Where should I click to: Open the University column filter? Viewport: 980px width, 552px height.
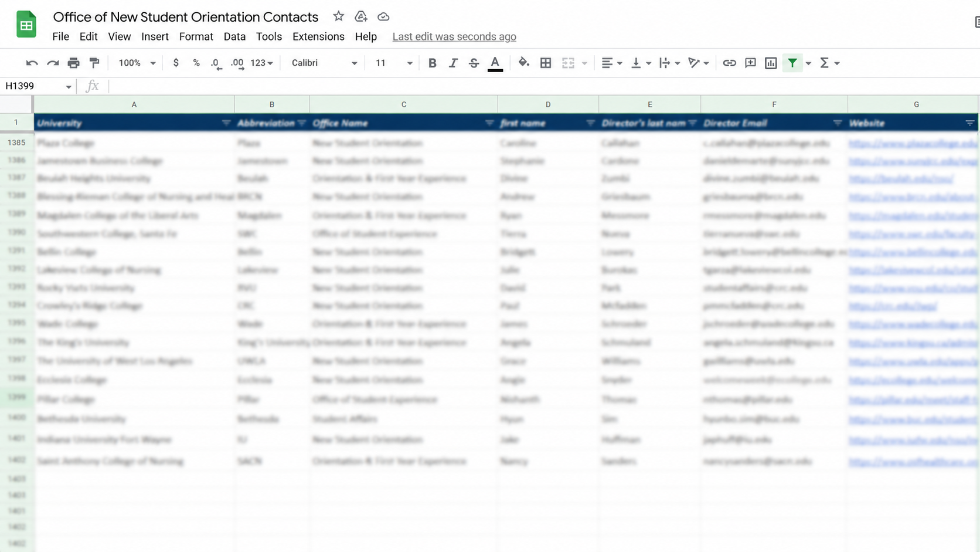click(226, 123)
